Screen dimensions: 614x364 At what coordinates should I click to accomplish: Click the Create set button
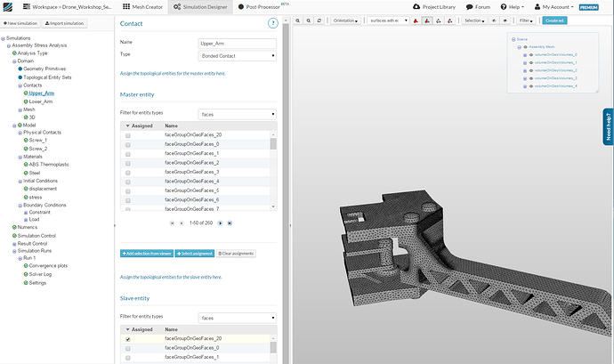(554, 20)
